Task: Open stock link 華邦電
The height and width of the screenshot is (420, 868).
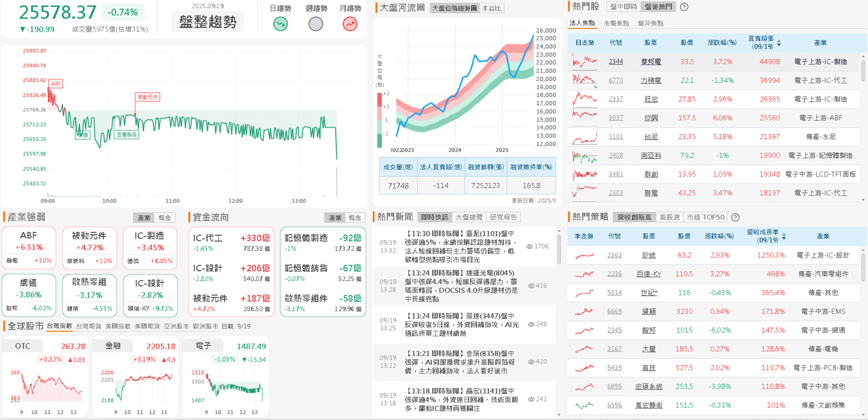Action: coord(650,61)
